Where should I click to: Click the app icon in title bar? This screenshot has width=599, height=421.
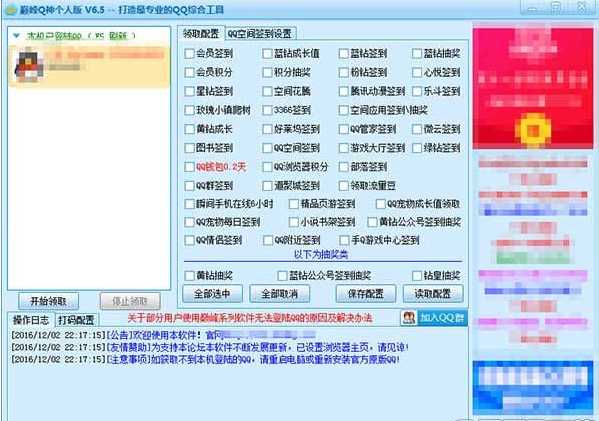pyautogui.click(x=11, y=10)
